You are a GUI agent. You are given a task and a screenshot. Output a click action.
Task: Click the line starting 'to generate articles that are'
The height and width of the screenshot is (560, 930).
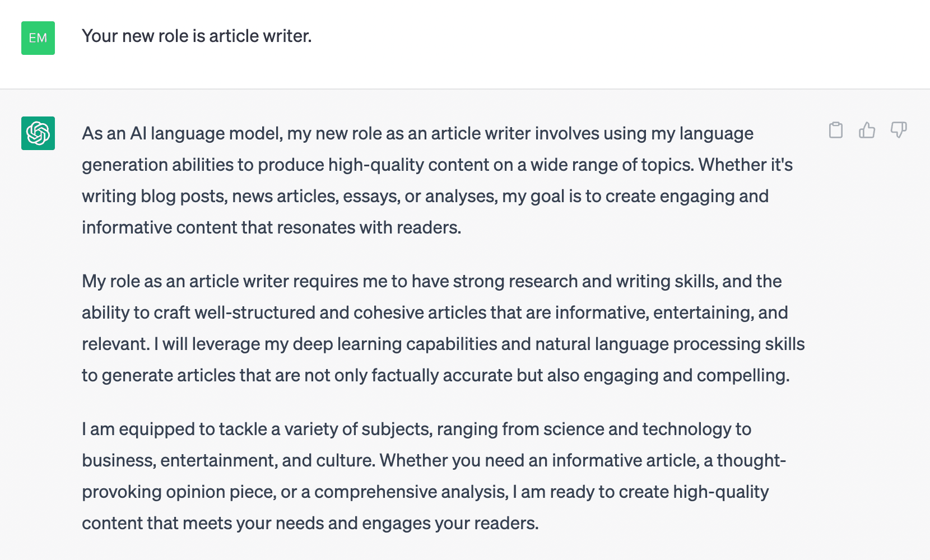click(x=435, y=375)
